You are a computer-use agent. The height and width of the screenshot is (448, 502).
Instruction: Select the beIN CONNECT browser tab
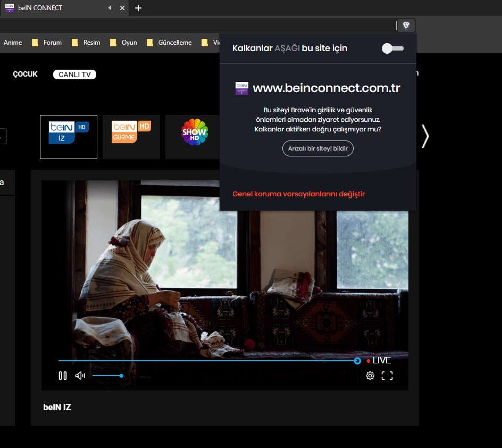pyautogui.click(x=65, y=8)
